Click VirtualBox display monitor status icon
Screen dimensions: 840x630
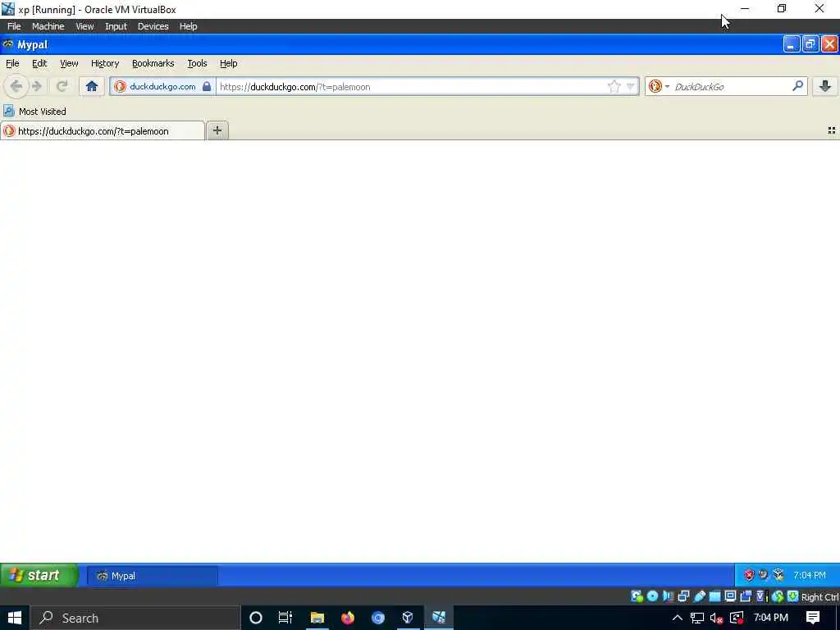(x=730, y=596)
